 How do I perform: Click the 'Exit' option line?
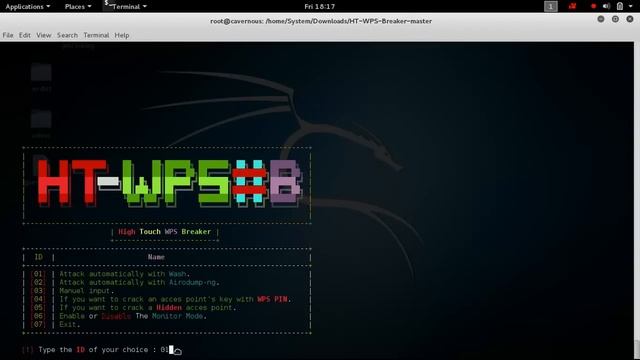click(70, 325)
